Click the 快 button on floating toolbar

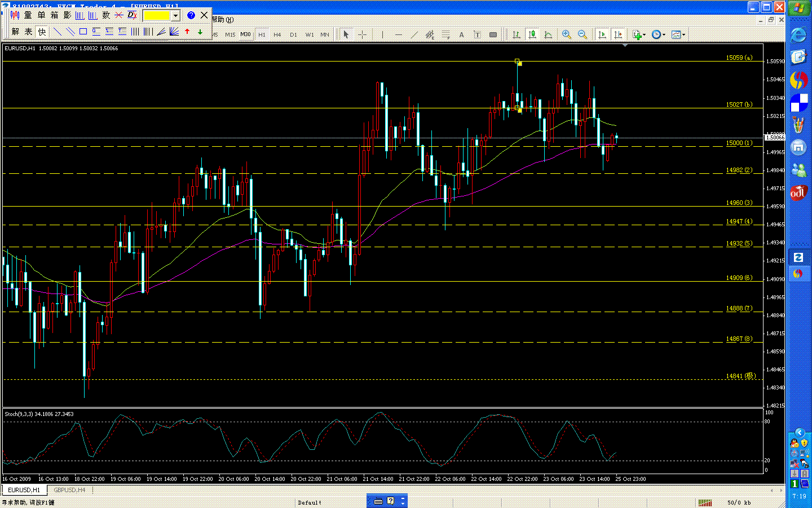point(42,32)
